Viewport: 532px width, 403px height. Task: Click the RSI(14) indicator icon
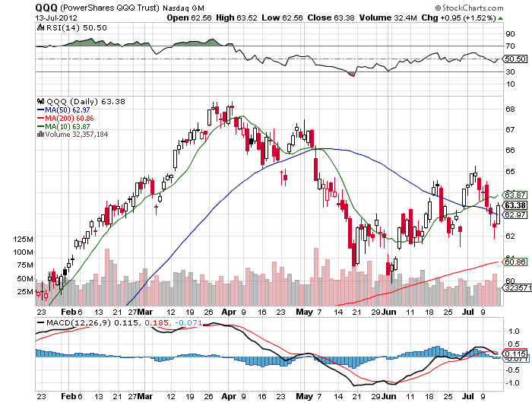[x=40, y=27]
